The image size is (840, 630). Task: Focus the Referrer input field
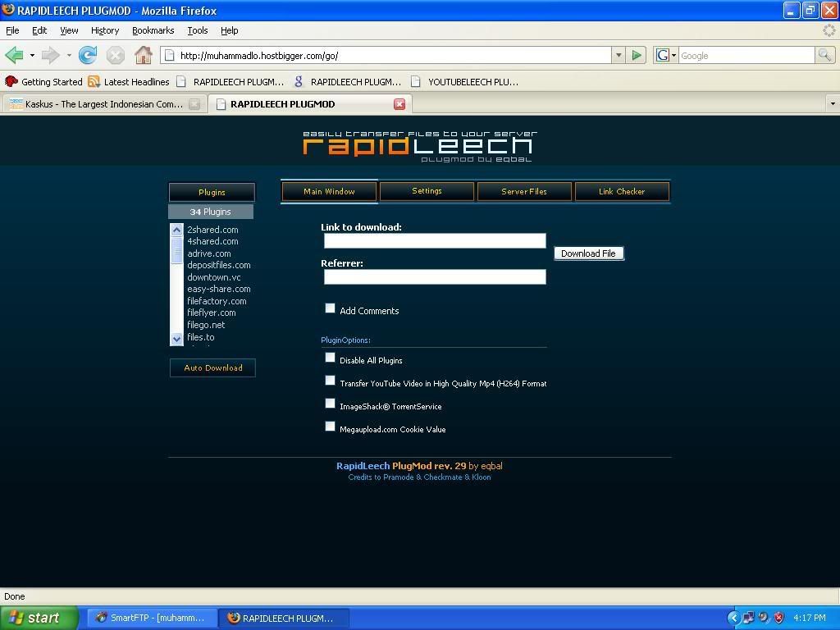pyautogui.click(x=435, y=277)
